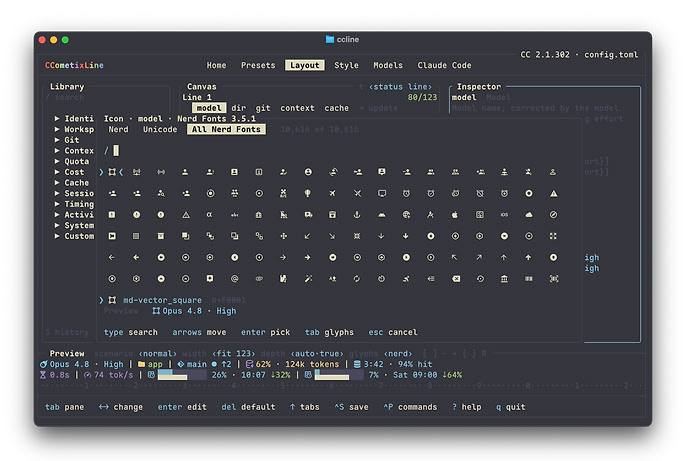Click the 26% quota usage bar
Viewport: 690px width, 461px height.
182,375
